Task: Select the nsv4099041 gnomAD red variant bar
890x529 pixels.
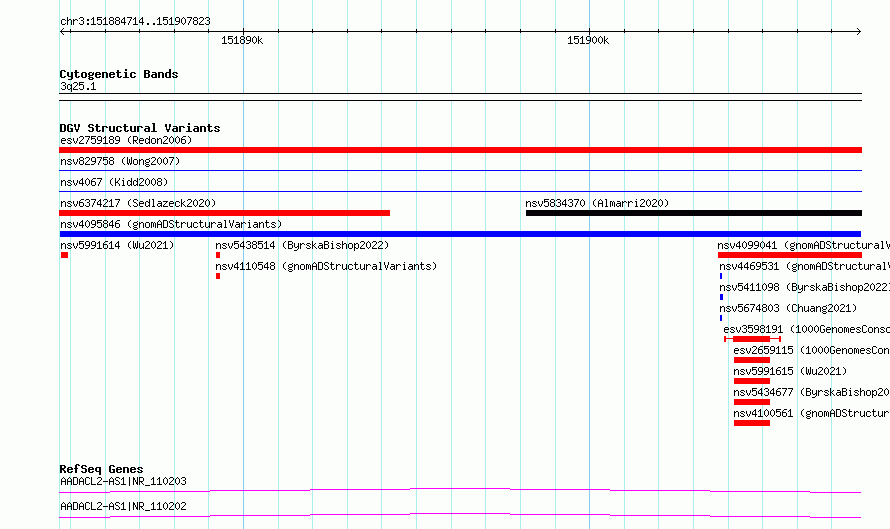Action: 790,255
